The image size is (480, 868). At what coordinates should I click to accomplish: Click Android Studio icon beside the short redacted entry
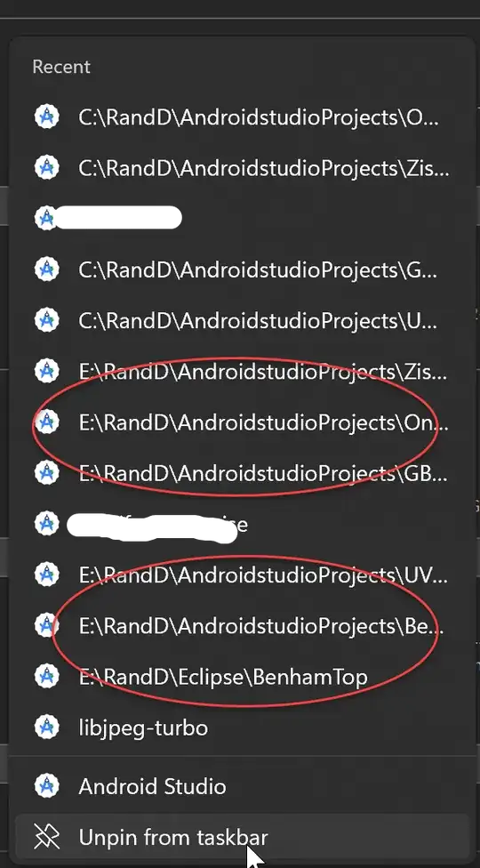tap(46, 218)
